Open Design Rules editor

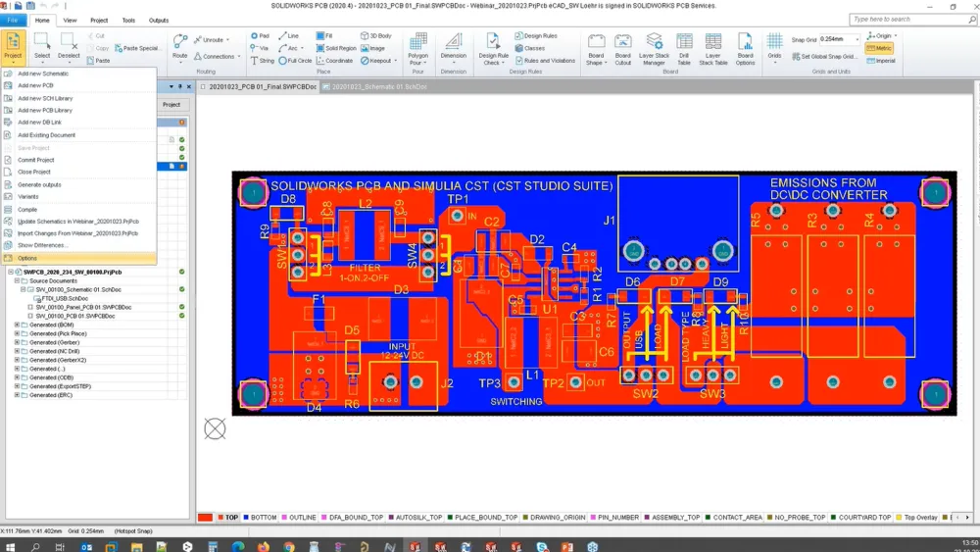tap(536, 36)
